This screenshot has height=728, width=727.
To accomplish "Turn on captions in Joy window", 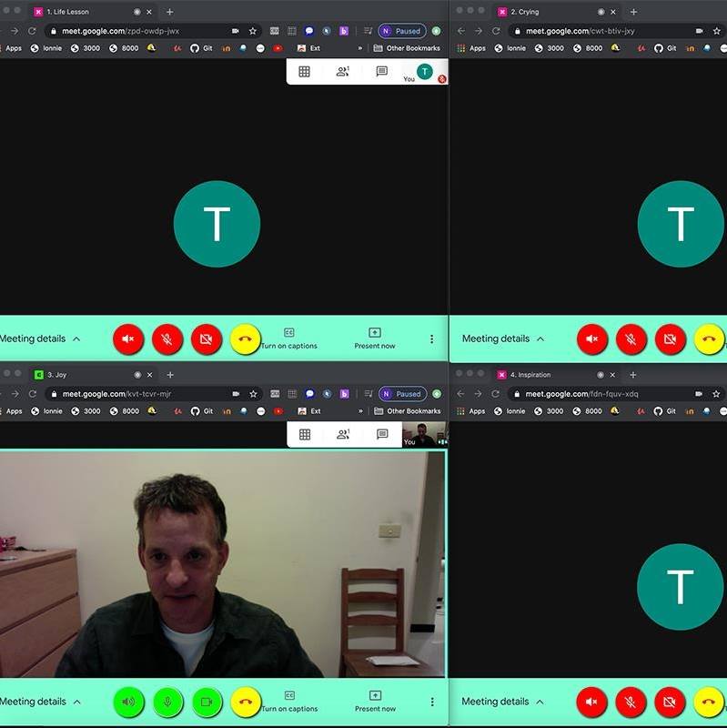I will (289, 702).
